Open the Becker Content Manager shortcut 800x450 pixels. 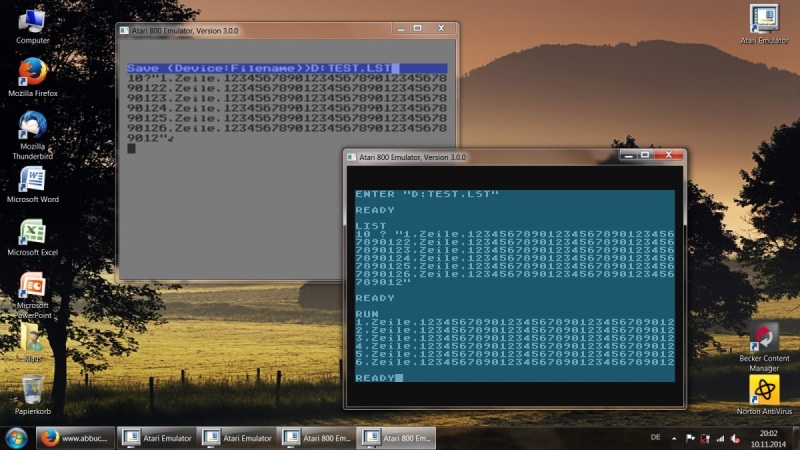click(764, 347)
